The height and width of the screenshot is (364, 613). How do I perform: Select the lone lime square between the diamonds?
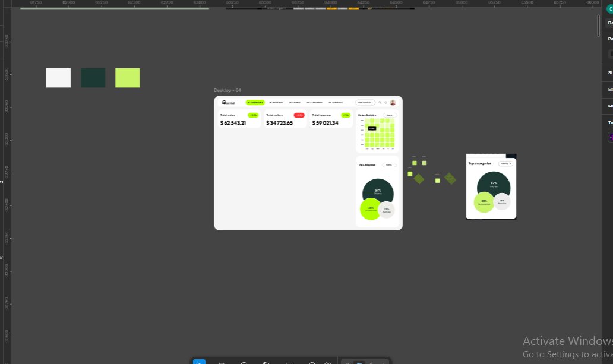click(437, 181)
